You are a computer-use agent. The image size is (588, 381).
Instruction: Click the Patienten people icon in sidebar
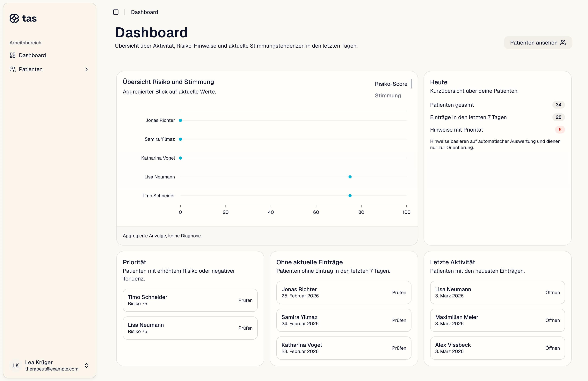tap(13, 69)
